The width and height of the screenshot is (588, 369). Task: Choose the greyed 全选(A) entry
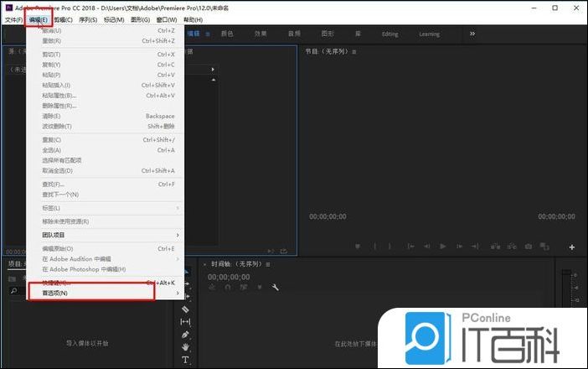pyautogui.click(x=105, y=150)
